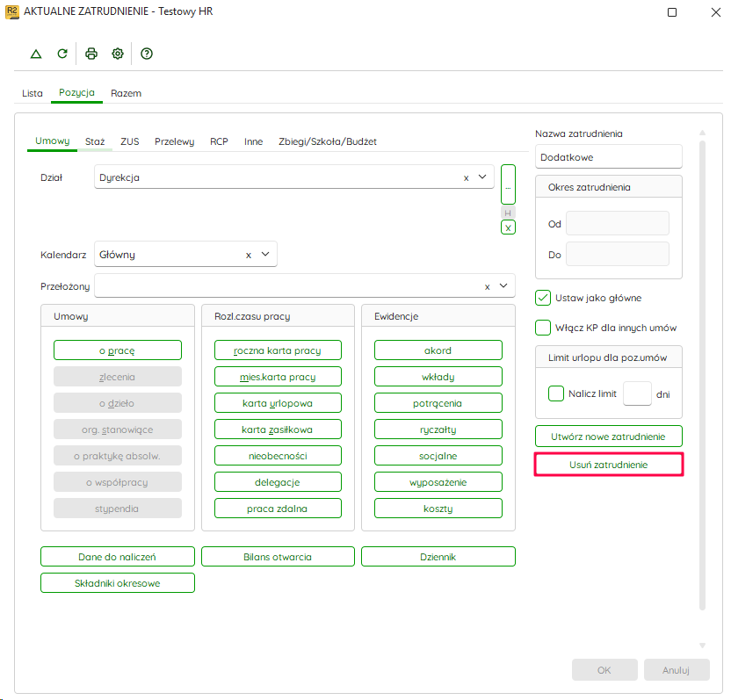Enable Włącz KP dla innych umów
Image resolution: width=731 pixels, height=700 pixels.
point(543,328)
